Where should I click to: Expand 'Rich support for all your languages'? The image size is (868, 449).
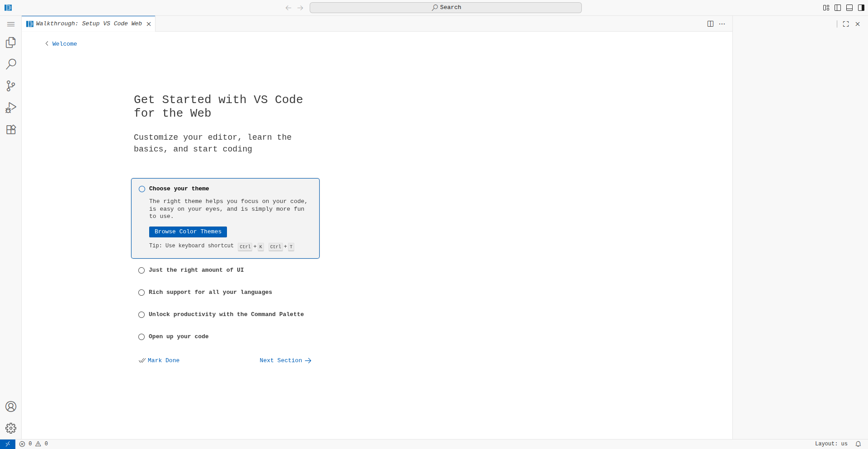point(210,293)
